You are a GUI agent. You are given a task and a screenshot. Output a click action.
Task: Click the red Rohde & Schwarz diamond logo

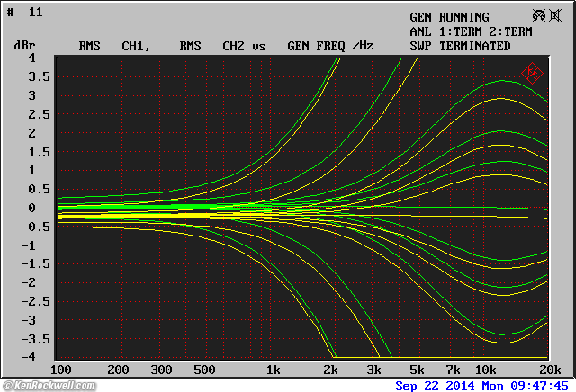(x=531, y=72)
